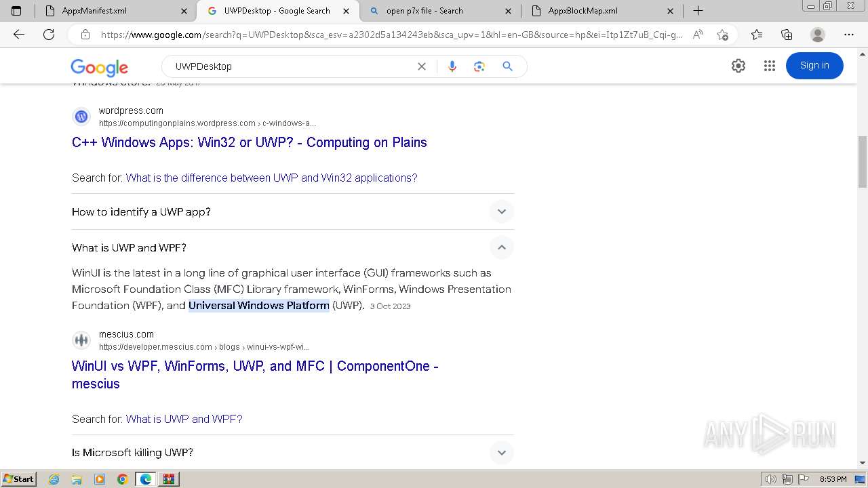Click the mescius.com site favicon
Image resolution: width=868 pixels, height=488 pixels.
(x=81, y=340)
